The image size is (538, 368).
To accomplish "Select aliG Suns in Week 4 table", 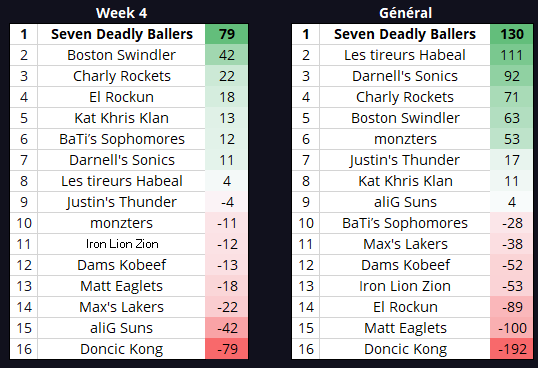I will click(x=121, y=328).
